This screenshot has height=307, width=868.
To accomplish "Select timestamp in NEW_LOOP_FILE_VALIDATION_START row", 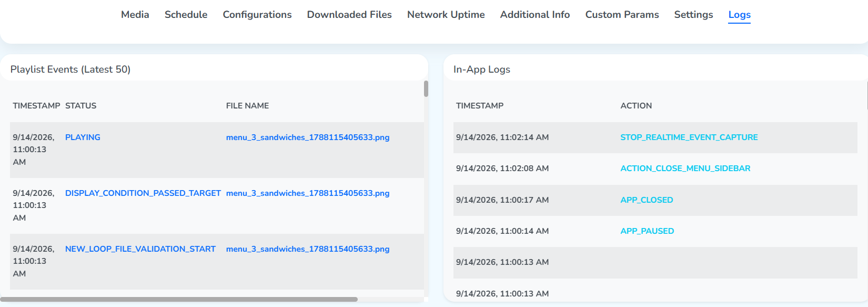I will (34, 261).
